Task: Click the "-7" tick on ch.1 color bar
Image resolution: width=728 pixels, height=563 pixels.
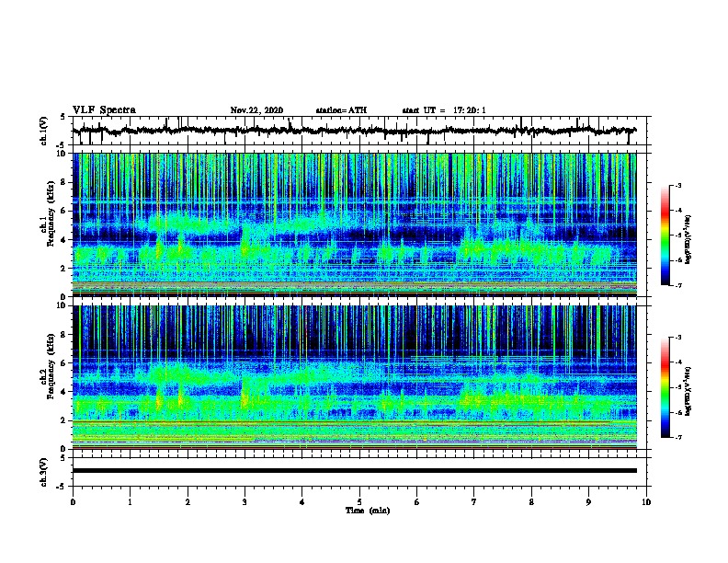Action: click(678, 285)
